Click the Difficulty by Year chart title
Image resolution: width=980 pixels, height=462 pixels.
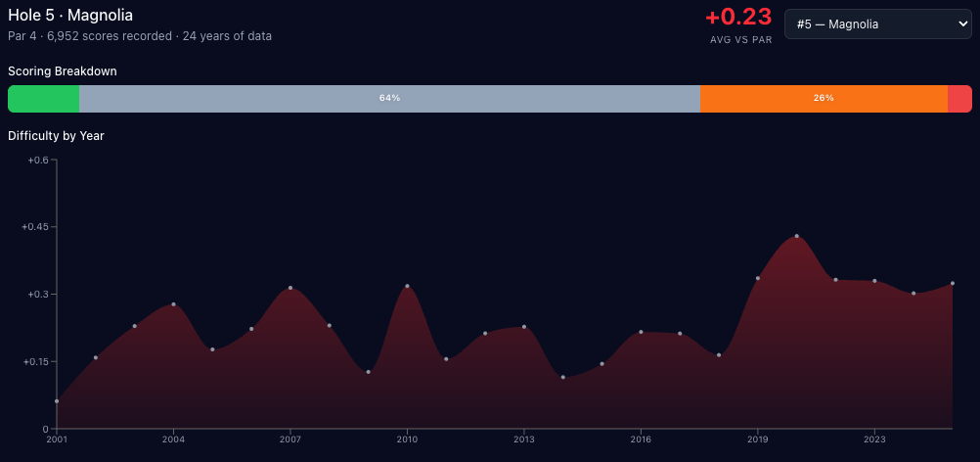tap(56, 136)
